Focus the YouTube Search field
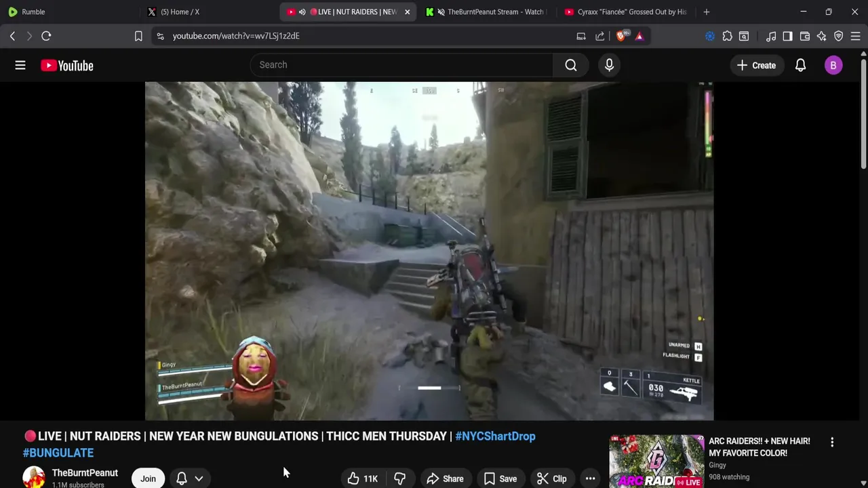The image size is (868, 488). tap(401, 65)
